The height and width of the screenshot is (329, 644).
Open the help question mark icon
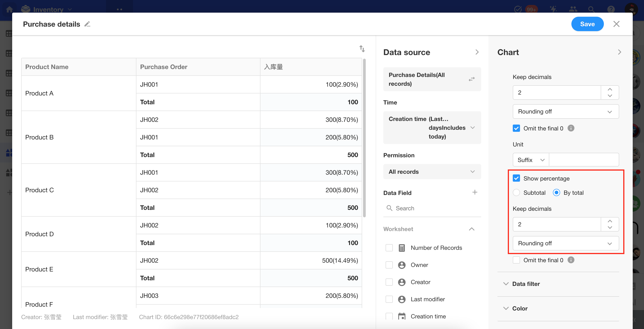[x=611, y=9]
